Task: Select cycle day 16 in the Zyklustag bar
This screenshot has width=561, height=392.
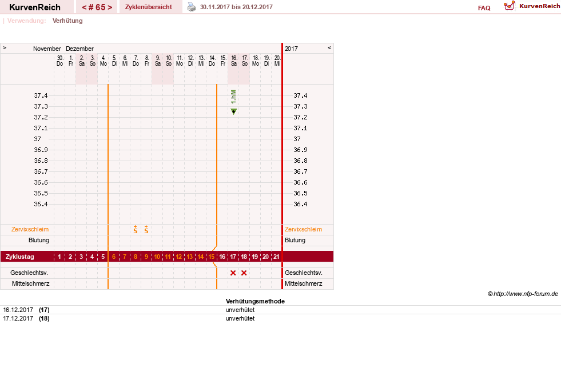Action: 222,257
